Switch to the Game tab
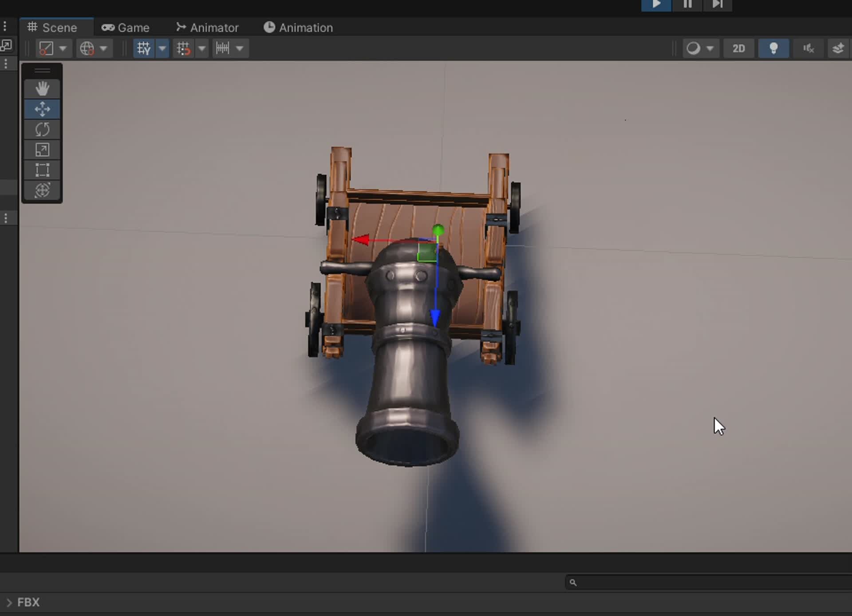852x616 pixels. coord(126,28)
